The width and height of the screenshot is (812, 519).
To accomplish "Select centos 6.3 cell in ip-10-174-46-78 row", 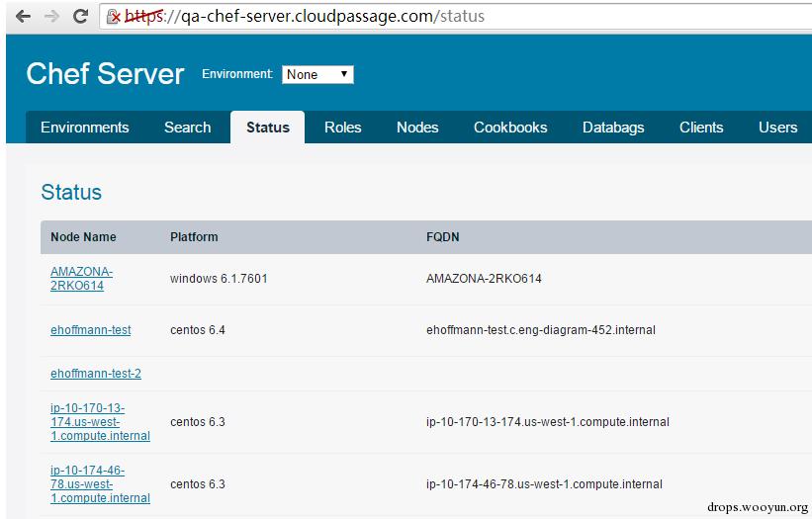I will tap(198, 483).
